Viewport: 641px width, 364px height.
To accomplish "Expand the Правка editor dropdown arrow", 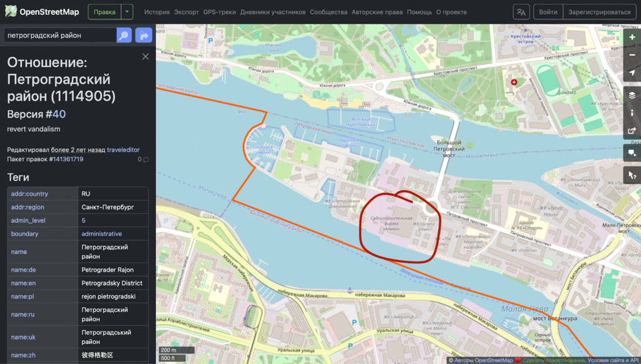I will coord(127,12).
